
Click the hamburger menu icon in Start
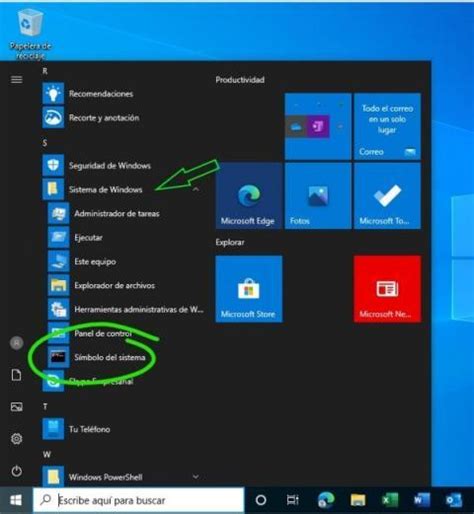pos(17,79)
